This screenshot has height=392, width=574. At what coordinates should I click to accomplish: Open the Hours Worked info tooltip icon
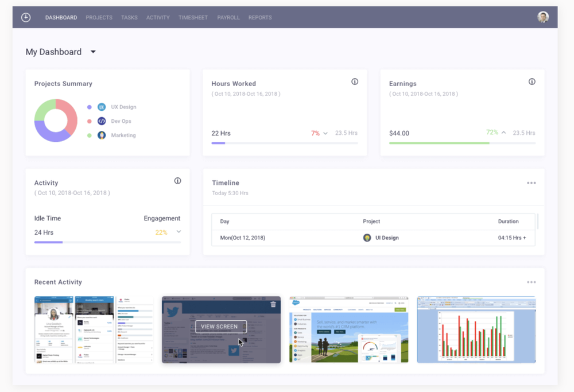(354, 81)
